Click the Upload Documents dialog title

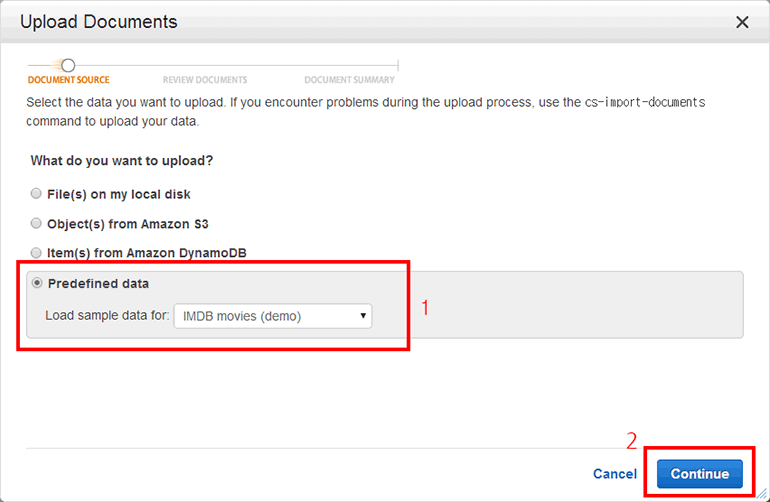tap(99, 22)
